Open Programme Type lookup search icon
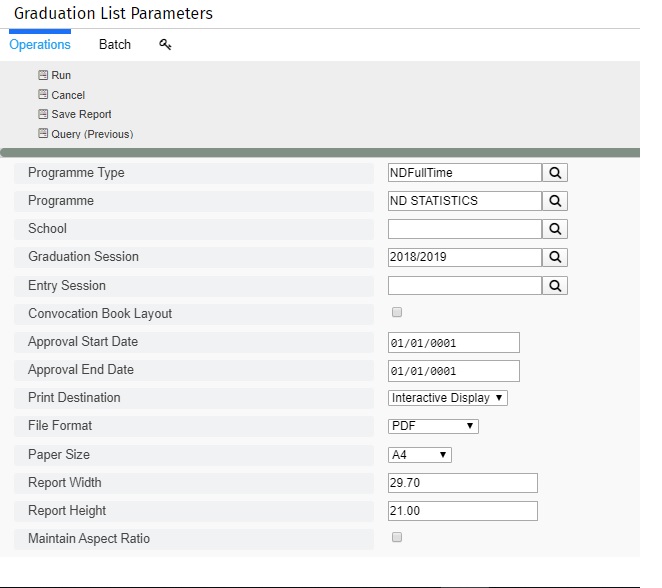Image resolution: width=662 pixels, height=588 pixels. click(x=555, y=173)
